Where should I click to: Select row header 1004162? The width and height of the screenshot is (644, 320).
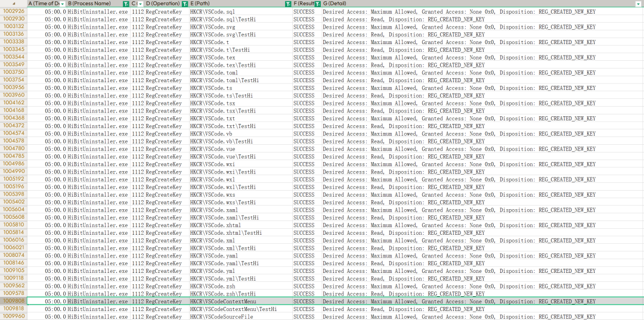click(x=14, y=103)
